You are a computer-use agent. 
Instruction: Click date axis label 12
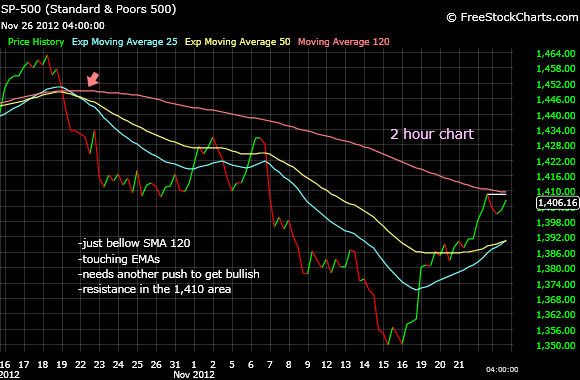coord(326,365)
